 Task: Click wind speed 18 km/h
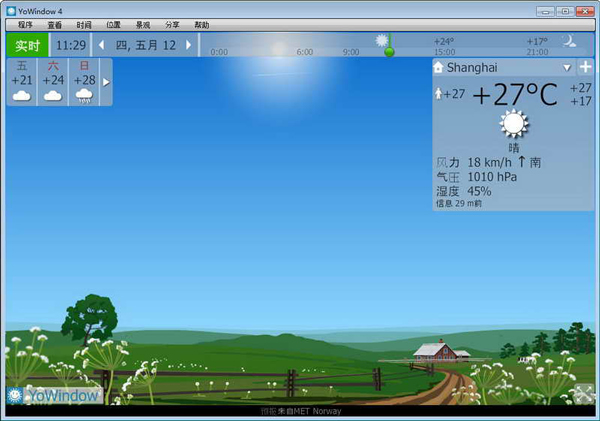[489, 163]
